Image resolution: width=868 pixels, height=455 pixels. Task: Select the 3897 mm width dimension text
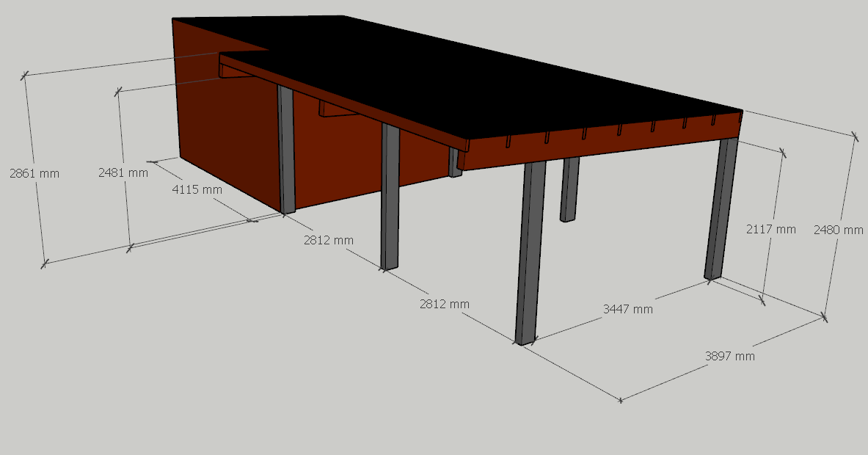729,356
